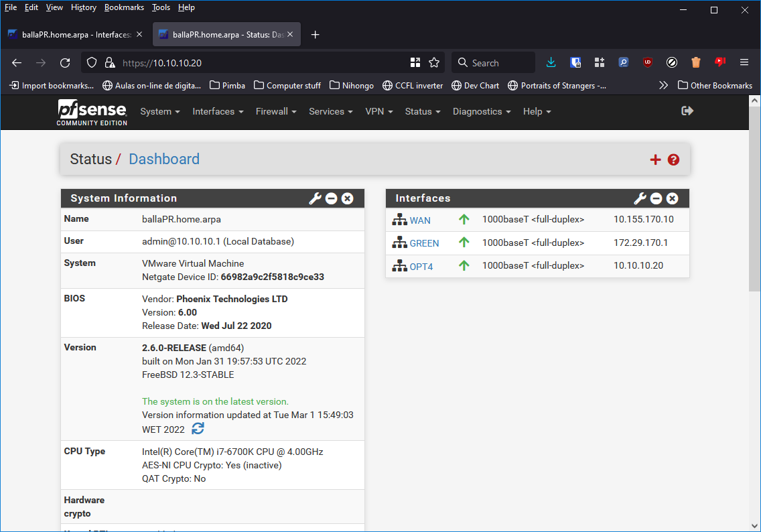The image size is (761, 532).
Task: Open the Downloads icon in browser toolbar
Action: pyautogui.click(x=551, y=62)
